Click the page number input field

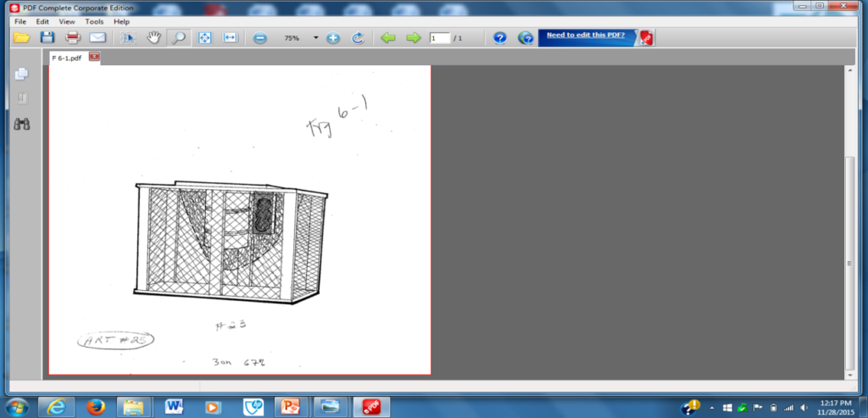439,38
